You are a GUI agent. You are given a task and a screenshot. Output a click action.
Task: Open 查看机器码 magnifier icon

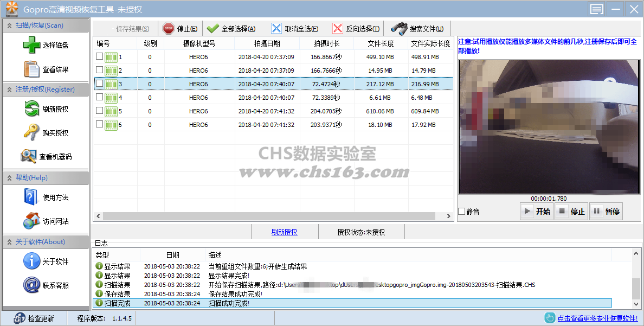point(29,156)
